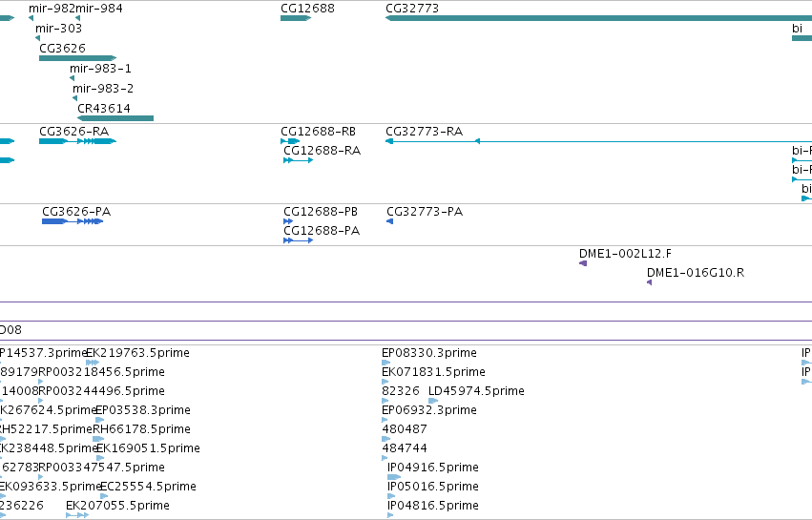This screenshot has width=812, height=520.
Task: Click the CG12688 gene label
Action: point(307,9)
